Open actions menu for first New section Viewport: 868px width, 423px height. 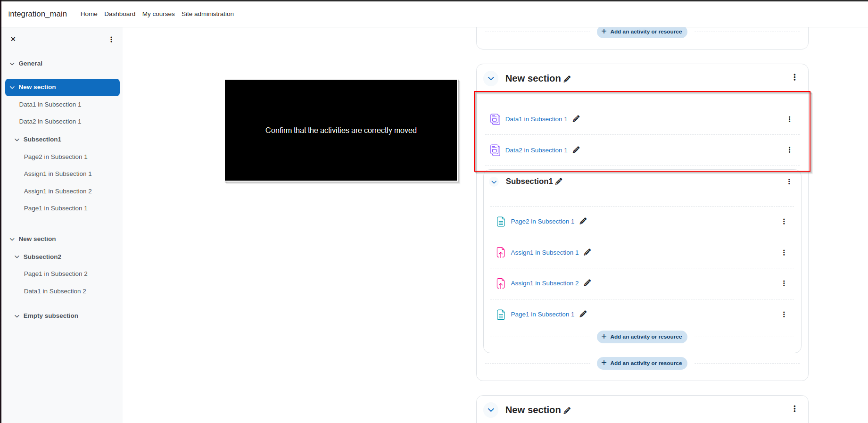794,77
